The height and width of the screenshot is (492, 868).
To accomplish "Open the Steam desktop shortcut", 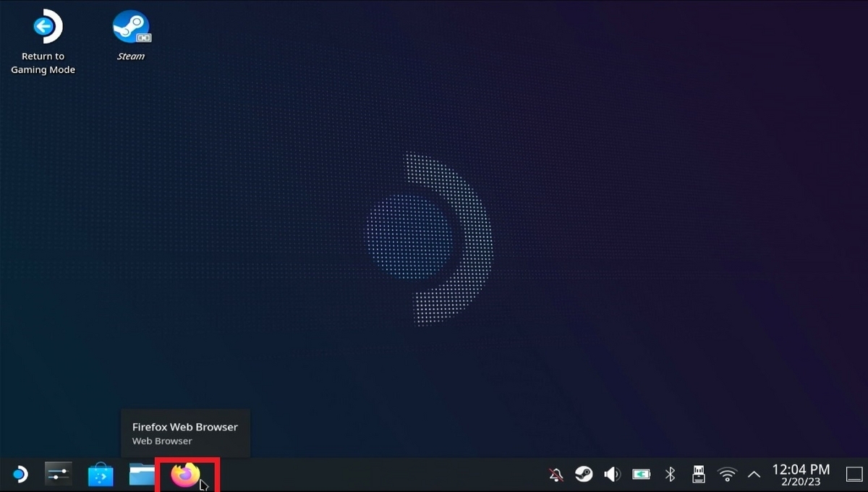I will point(131,36).
